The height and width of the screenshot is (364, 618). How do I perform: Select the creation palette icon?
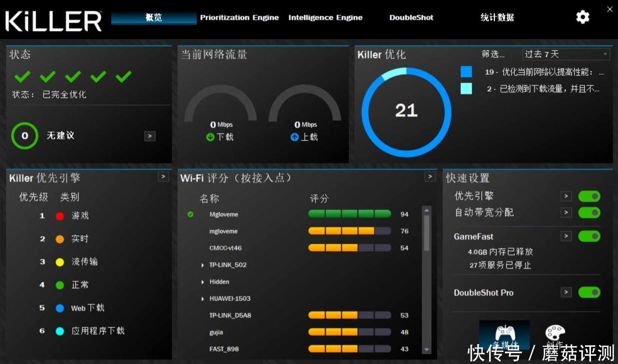pos(555,333)
